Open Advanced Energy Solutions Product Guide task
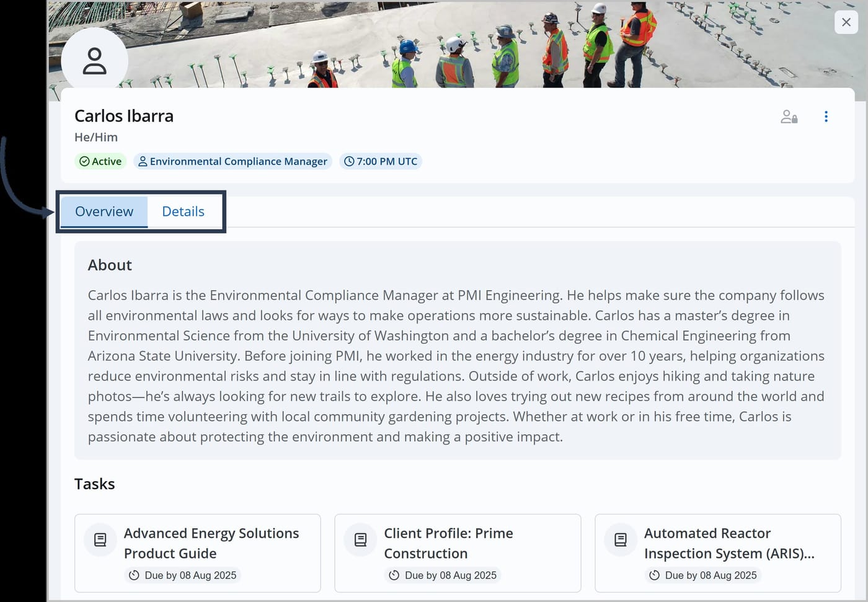The image size is (868, 602). (x=198, y=553)
